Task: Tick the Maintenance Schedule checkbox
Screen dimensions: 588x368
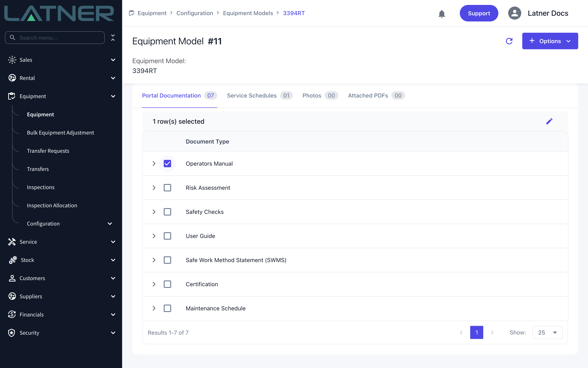Action: pos(167,308)
